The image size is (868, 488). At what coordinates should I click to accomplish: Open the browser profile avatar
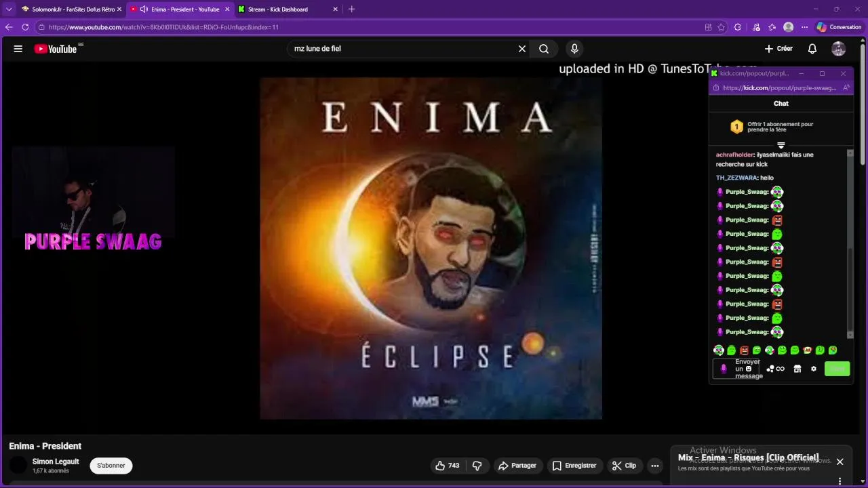pos(789,27)
